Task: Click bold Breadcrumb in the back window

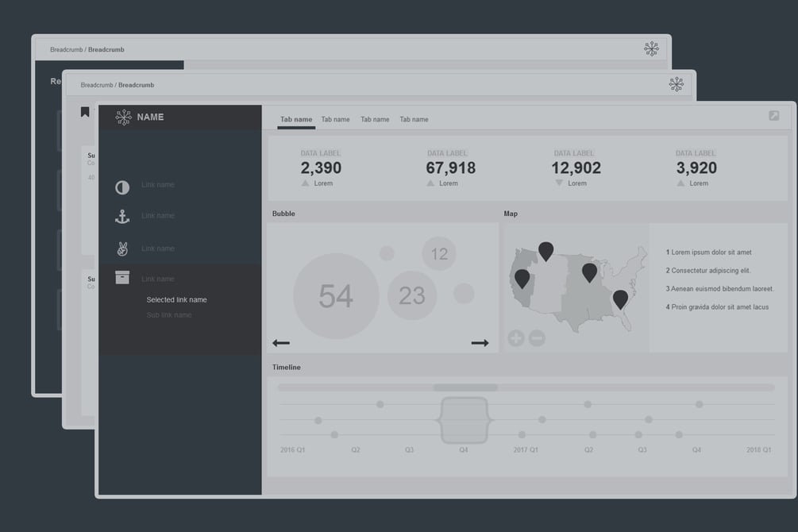Action: tap(106, 49)
